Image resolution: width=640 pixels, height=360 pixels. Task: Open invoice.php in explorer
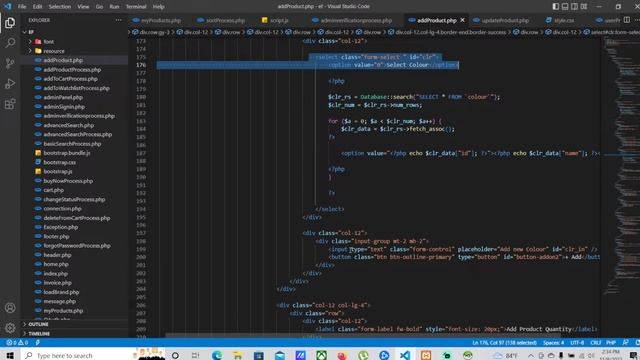(x=57, y=283)
